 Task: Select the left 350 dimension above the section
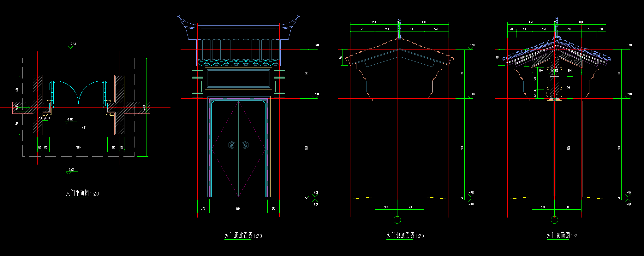point(524,29)
